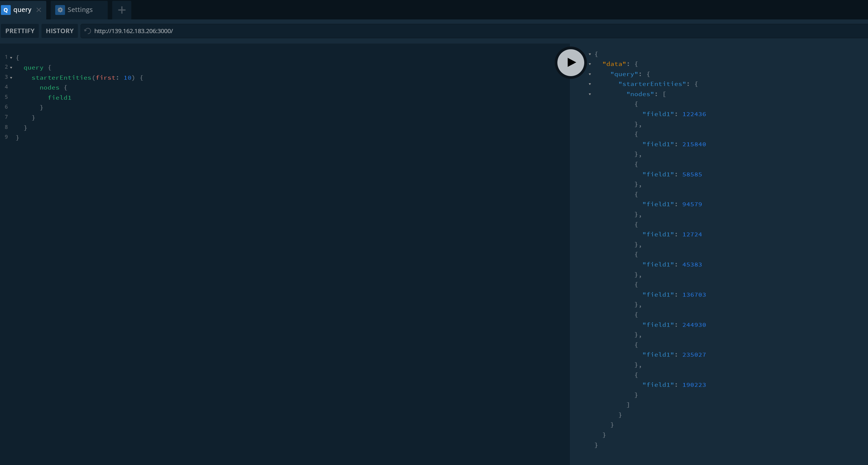Prettify the query
Image resolution: width=868 pixels, height=465 pixels.
pos(20,31)
